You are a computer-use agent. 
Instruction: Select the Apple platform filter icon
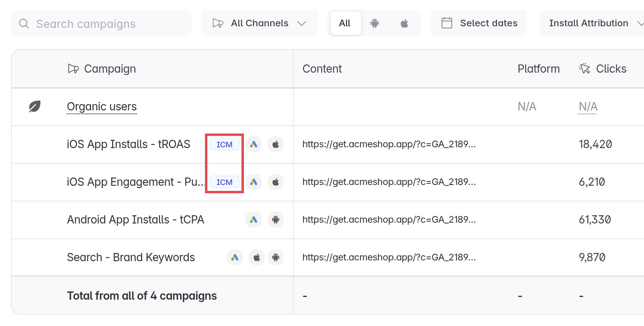(404, 23)
